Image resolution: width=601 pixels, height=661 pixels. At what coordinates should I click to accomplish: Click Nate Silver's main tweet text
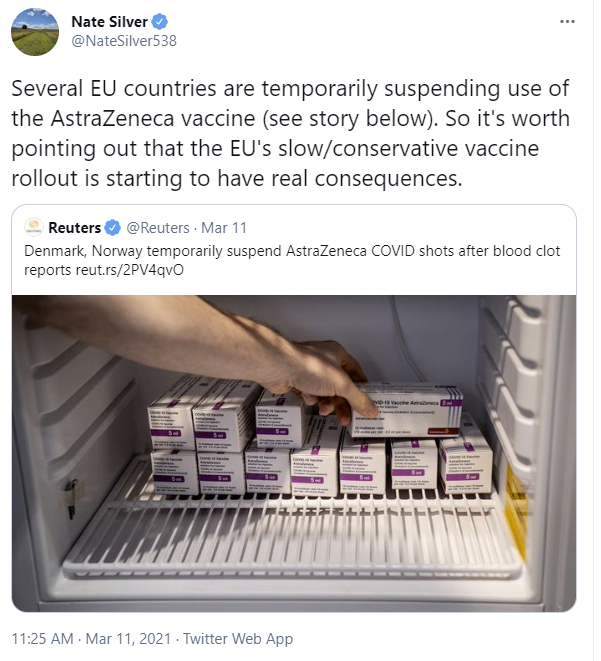pos(290,133)
